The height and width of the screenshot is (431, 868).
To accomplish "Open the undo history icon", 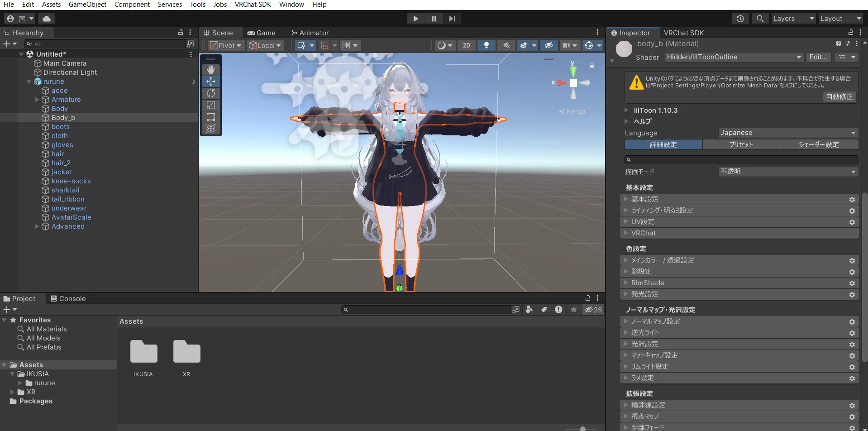I will click(x=740, y=19).
